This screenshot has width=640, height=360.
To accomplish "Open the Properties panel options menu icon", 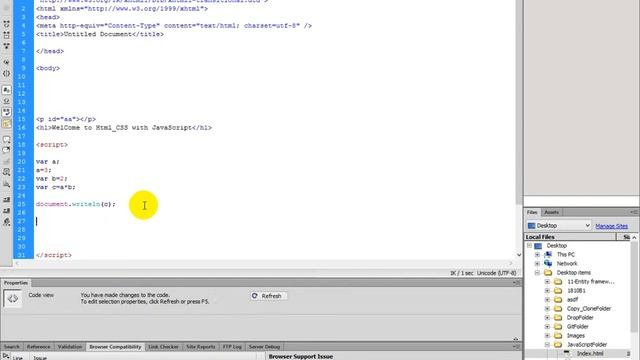I will pos(517,283).
